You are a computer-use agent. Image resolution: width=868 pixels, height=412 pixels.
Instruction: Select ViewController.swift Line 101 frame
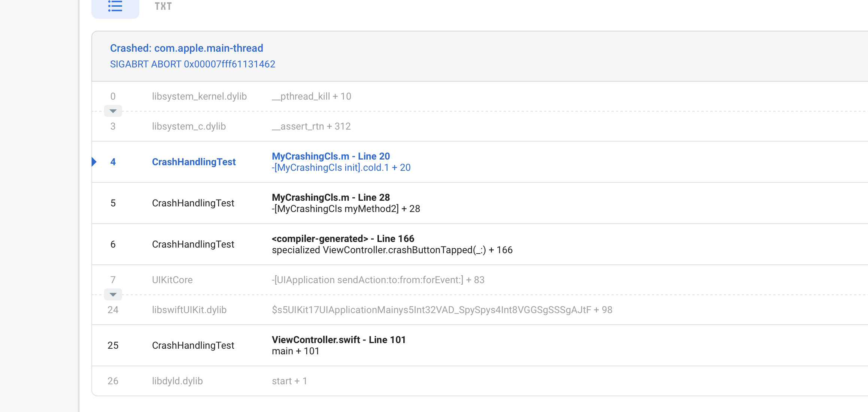tap(339, 340)
